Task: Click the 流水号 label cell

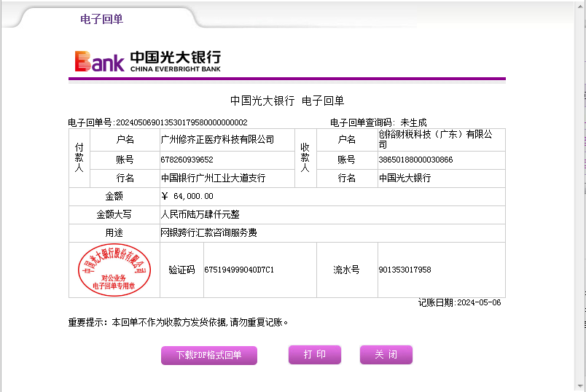Action: pyautogui.click(x=347, y=270)
